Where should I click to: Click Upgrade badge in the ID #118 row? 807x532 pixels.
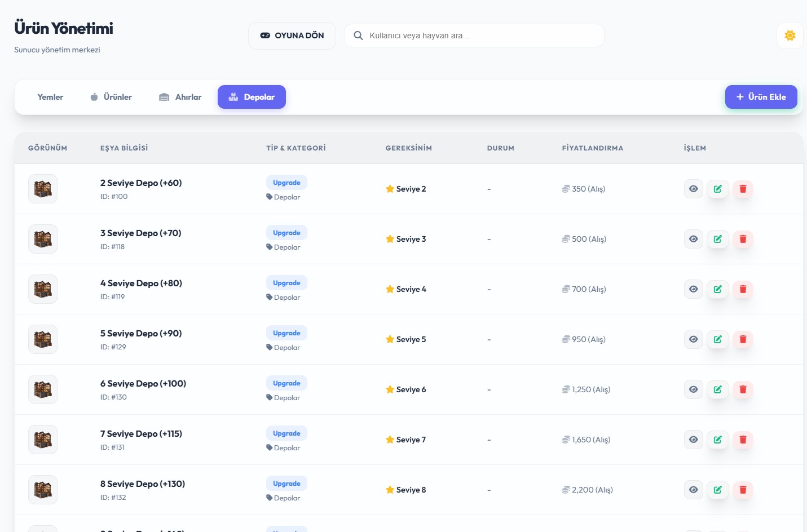pos(286,233)
